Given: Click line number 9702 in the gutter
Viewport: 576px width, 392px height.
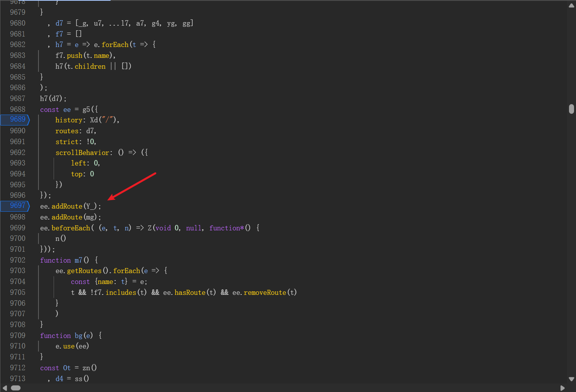Looking at the screenshot, I should click(17, 260).
